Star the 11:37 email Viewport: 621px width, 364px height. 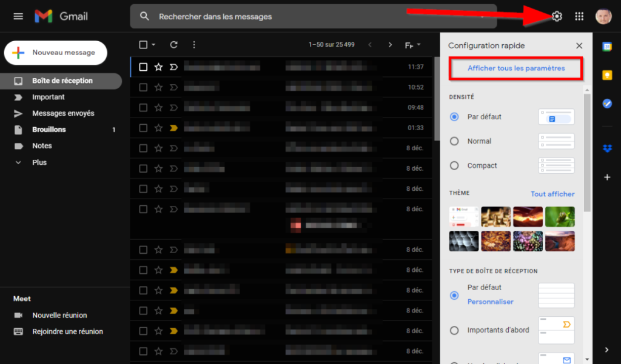(158, 67)
